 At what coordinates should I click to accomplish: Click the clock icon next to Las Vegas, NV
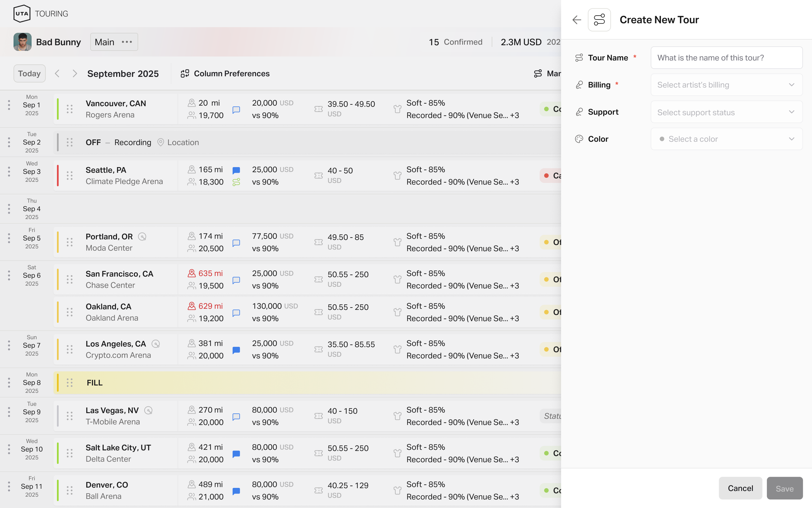[x=148, y=410]
